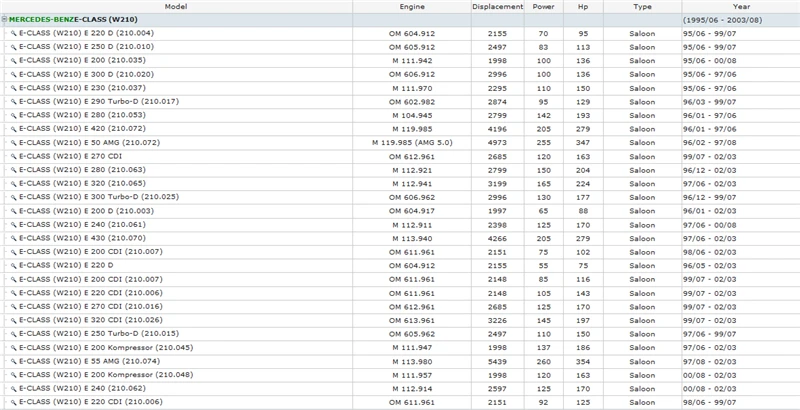Click Hp value 88
Image resolution: width=800 pixels, height=410 pixels.
(583, 211)
